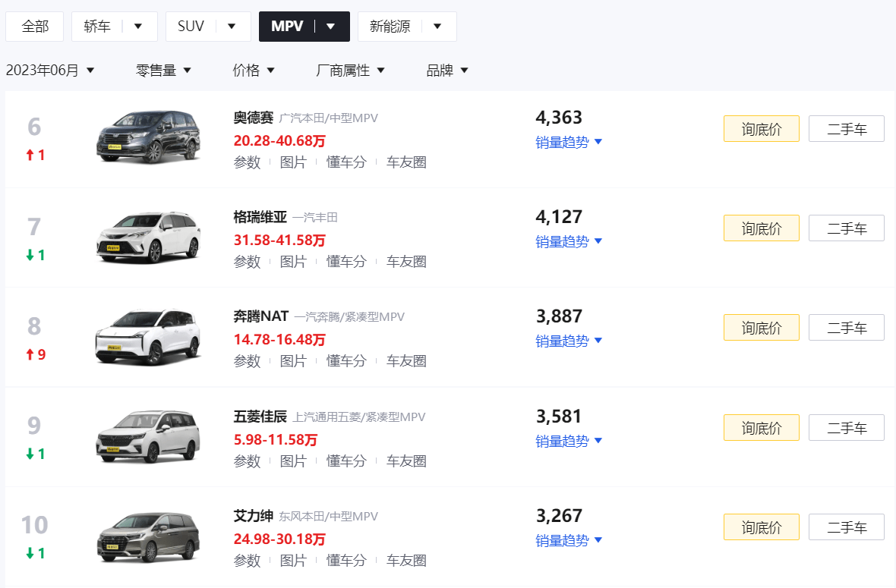Image resolution: width=896 pixels, height=588 pixels.
Task: Open 车友圈 for 格瑞维亚
Action: 405,261
